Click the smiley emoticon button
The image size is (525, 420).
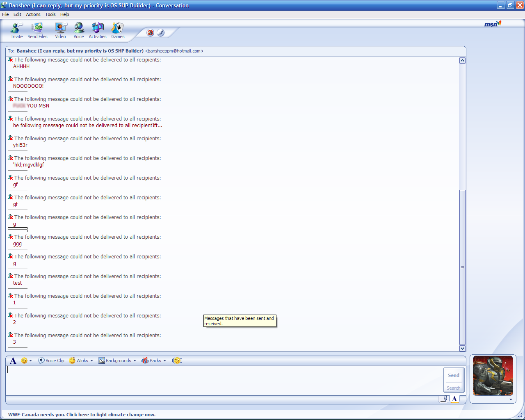[x=24, y=361]
